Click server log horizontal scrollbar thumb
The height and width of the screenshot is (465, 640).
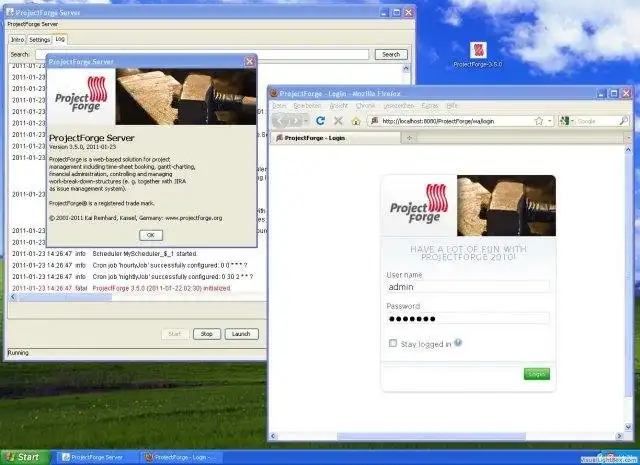pyautogui.click(x=65, y=298)
